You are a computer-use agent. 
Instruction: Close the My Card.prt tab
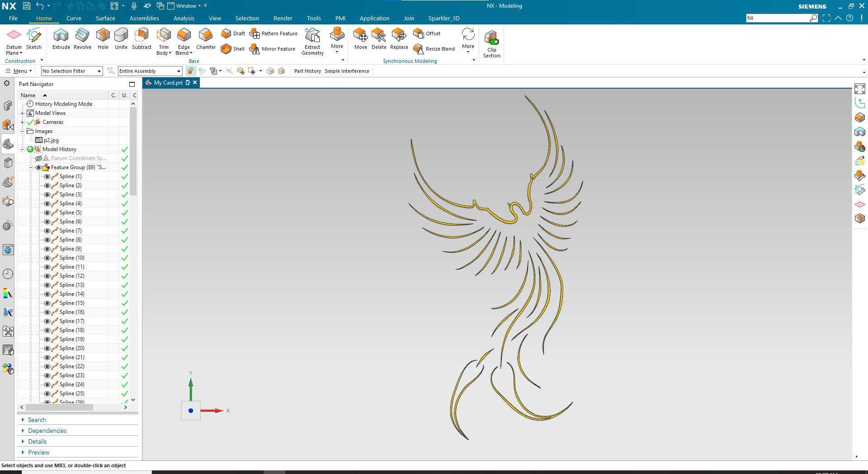click(x=195, y=82)
